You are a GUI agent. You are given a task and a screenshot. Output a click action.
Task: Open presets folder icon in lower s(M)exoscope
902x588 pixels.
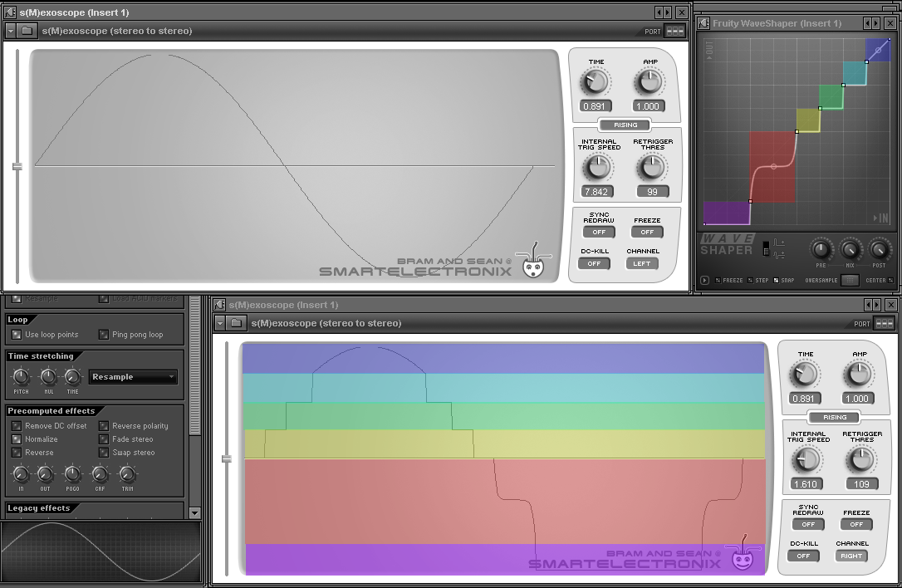[x=237, y=323]
